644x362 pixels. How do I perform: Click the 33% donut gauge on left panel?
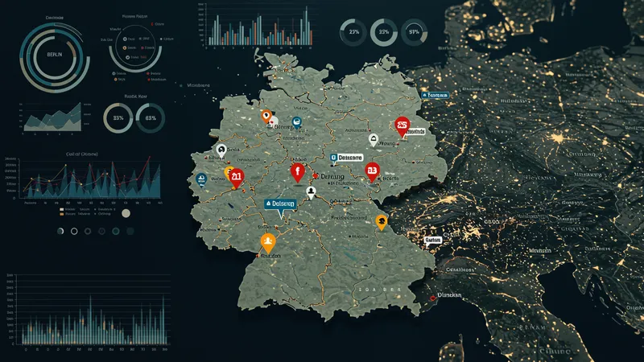(118, 118)
